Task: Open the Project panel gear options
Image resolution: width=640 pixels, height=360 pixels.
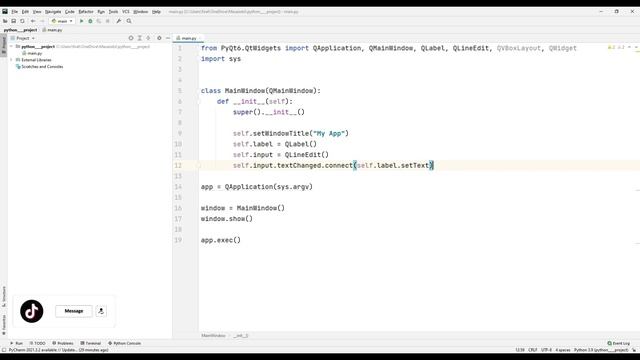Action: (x=159, y=38)
